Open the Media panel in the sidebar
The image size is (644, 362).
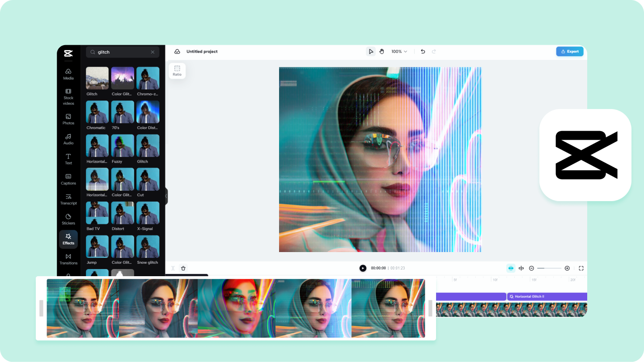coord(68,74)
